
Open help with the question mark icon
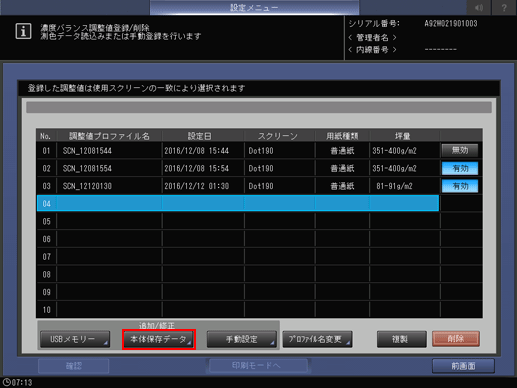(504, 7)
